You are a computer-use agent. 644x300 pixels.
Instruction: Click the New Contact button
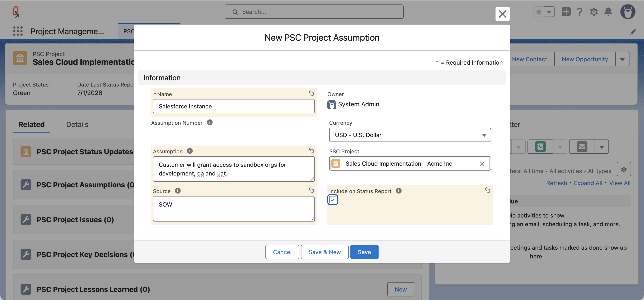(529, 59)
